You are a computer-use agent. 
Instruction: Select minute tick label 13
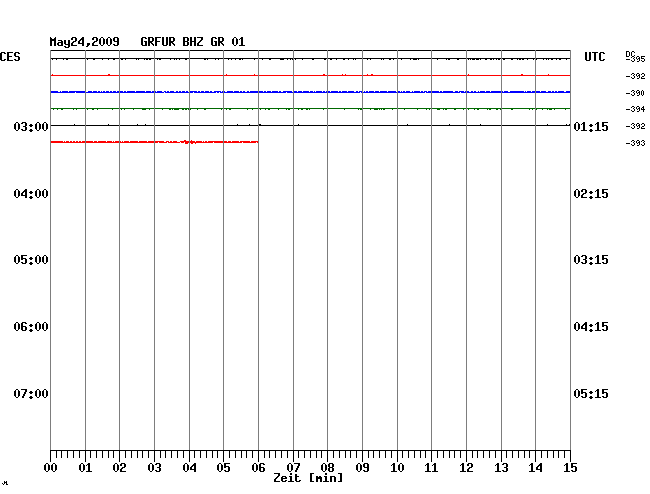(x=501, y=468)
